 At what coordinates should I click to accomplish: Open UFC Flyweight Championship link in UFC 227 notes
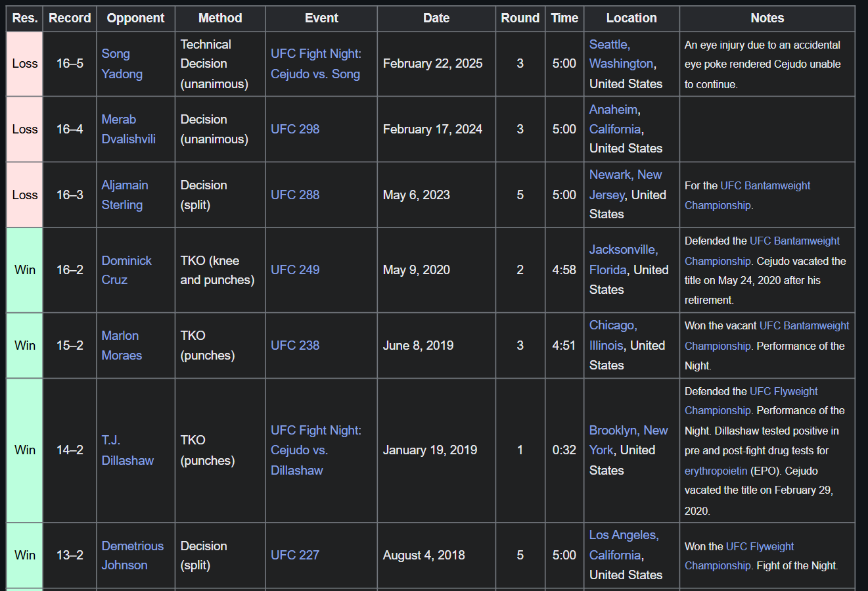pyautogui.click(x=739, y=556)
